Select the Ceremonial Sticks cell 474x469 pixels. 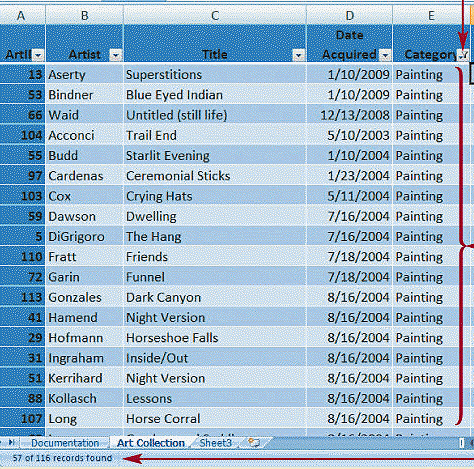(x=215, y=176)
